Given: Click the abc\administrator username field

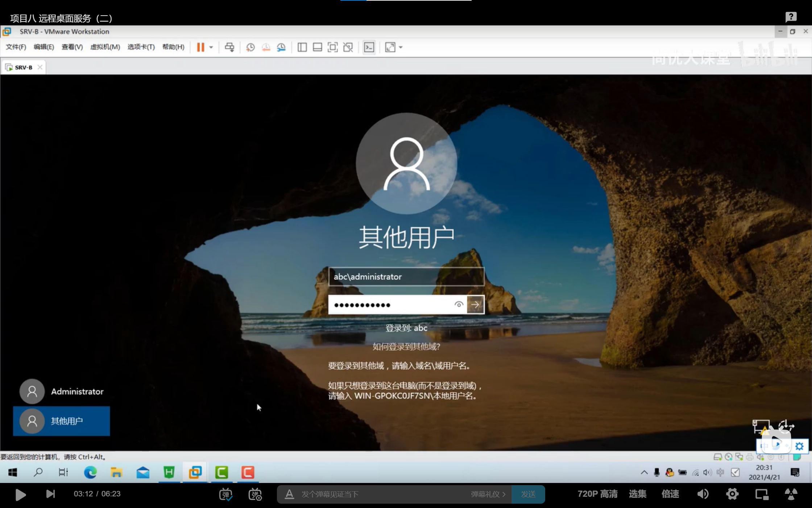Looking at the screenshot, I should [406, 277].
